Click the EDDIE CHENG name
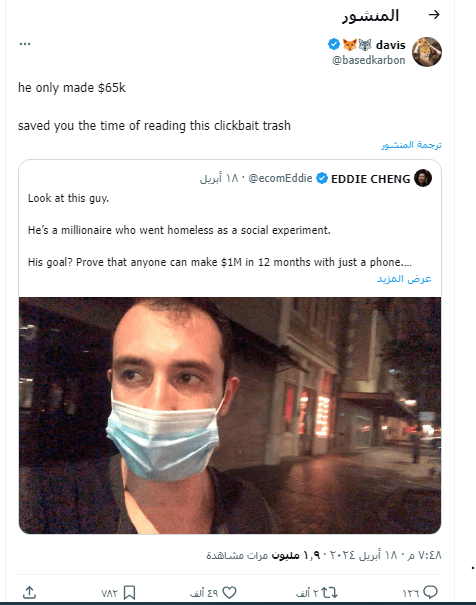This screenshot has height=605, width=476. point(370,179)
